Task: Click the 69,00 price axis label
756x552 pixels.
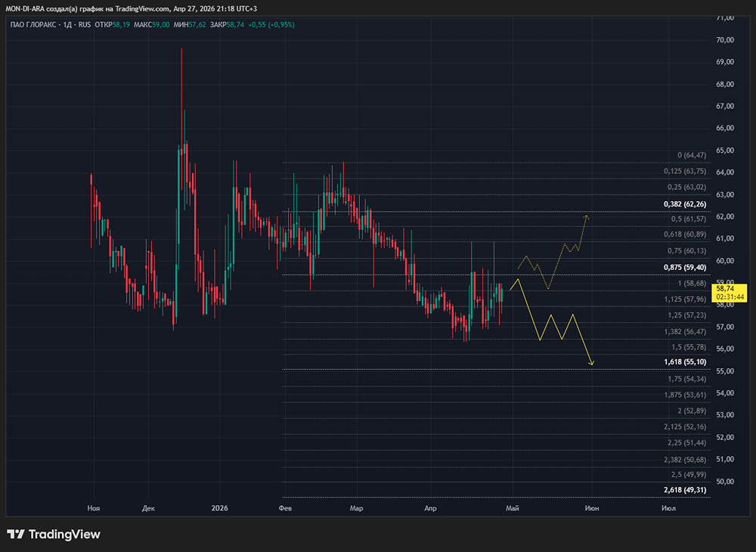Action: pyautogui.click(x=725, y=62)
